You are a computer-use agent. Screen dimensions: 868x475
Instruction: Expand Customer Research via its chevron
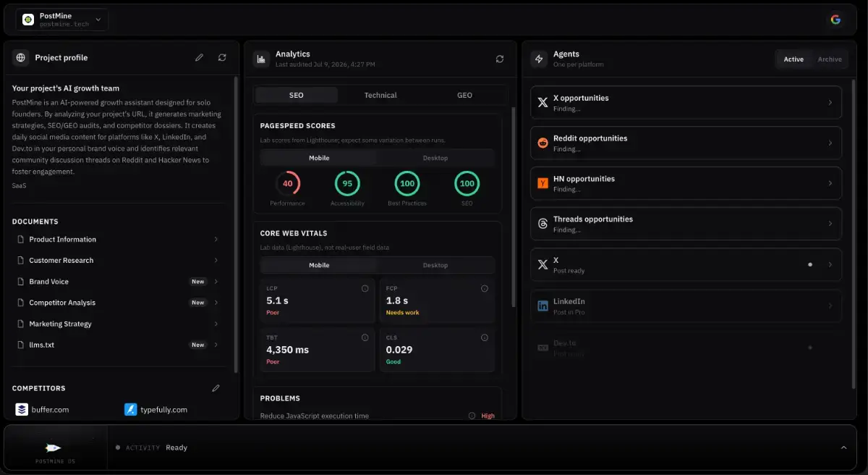(x=216, y=260)
